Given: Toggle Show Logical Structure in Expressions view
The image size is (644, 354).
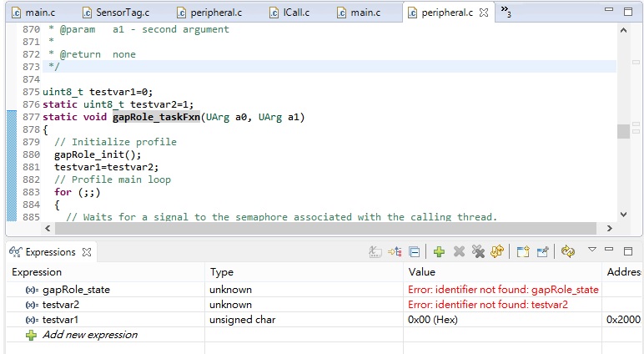Looking at the screenshot, I should click(395, 251).
